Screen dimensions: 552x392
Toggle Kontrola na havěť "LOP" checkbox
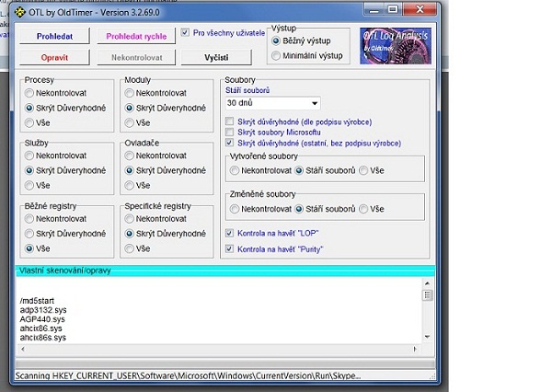pyautogui.click(x=229, y=233)
